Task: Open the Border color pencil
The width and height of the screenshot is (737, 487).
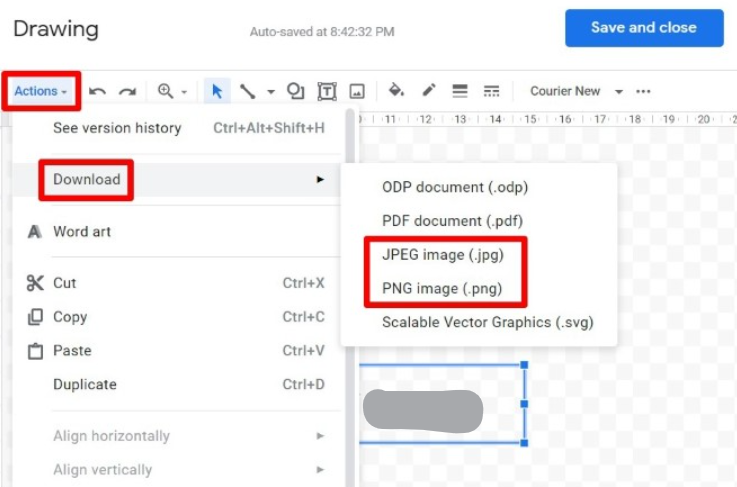Action: 429,90
